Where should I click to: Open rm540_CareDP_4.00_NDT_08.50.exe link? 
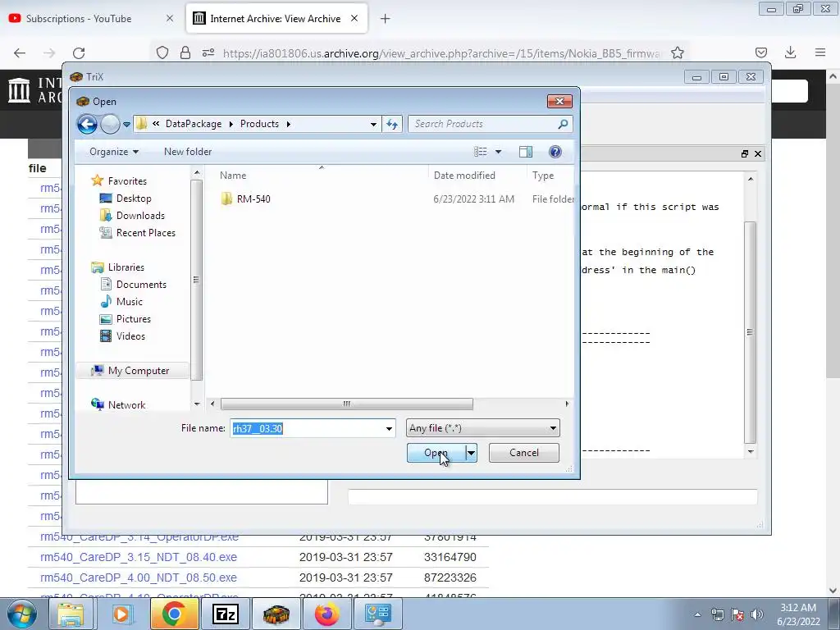138,577
